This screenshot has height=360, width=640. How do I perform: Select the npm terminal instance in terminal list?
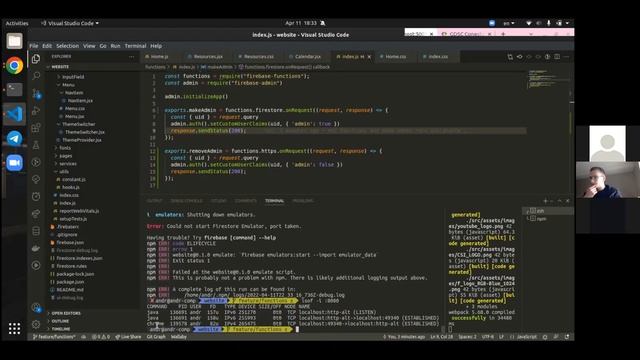click(x=547, y=219)
